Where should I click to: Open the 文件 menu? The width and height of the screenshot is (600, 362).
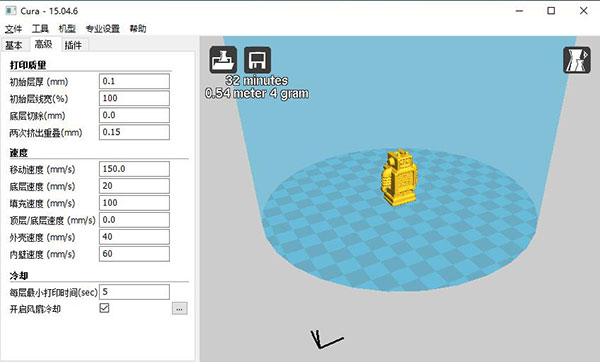(13, 29)
